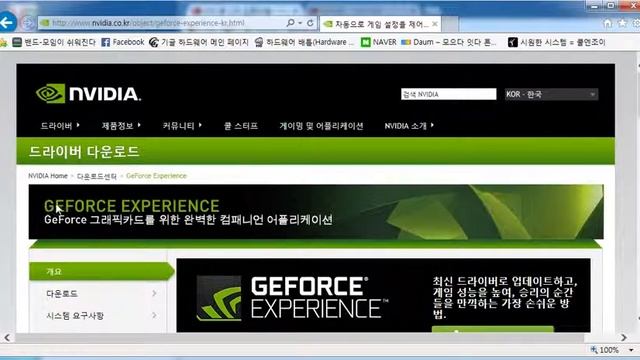Click the NVIDIA logo
640x360 pixels.
[88, 94]
